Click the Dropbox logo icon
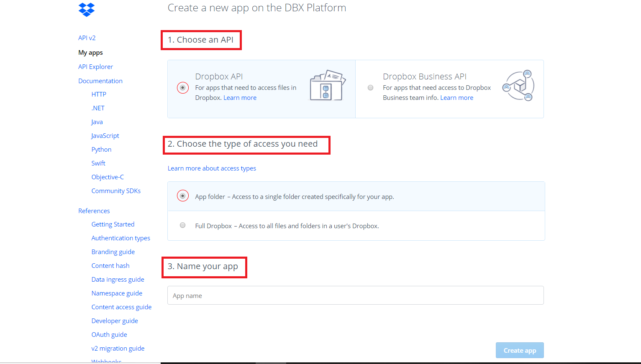641x364 pixels. [87, 9]
